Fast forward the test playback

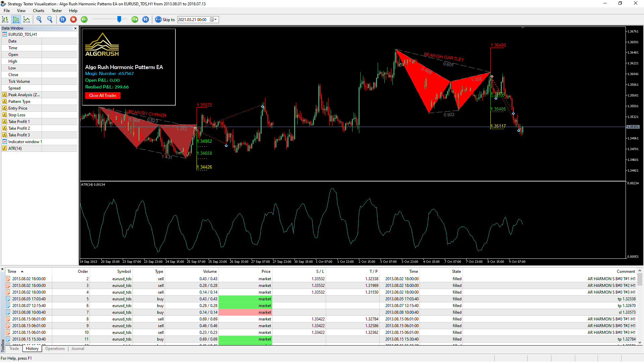135,19
